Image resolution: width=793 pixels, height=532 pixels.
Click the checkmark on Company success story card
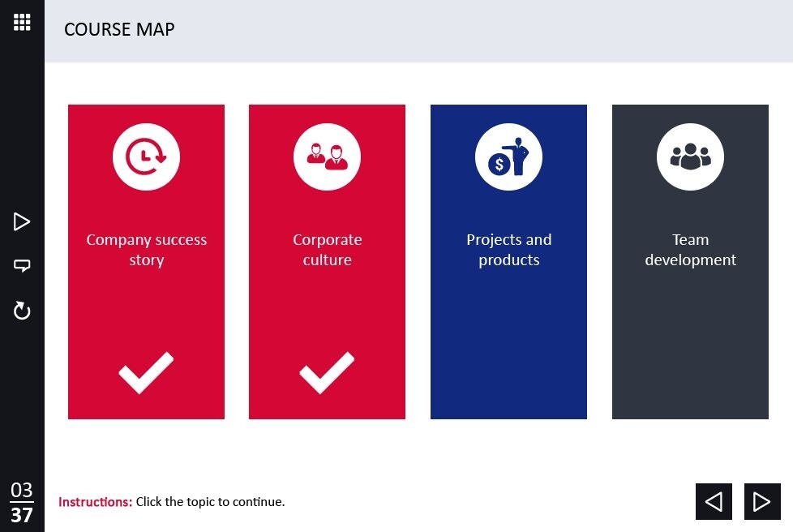(x=146, y=373)
